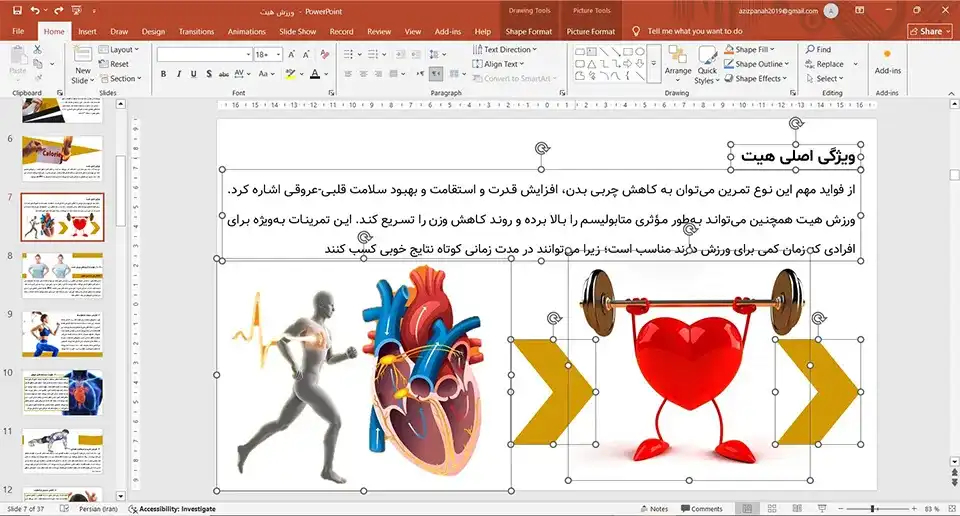Toggle Italic formatting
This screenshot has height=516, width=960.
pyautogui.click(x=178, y=73)
